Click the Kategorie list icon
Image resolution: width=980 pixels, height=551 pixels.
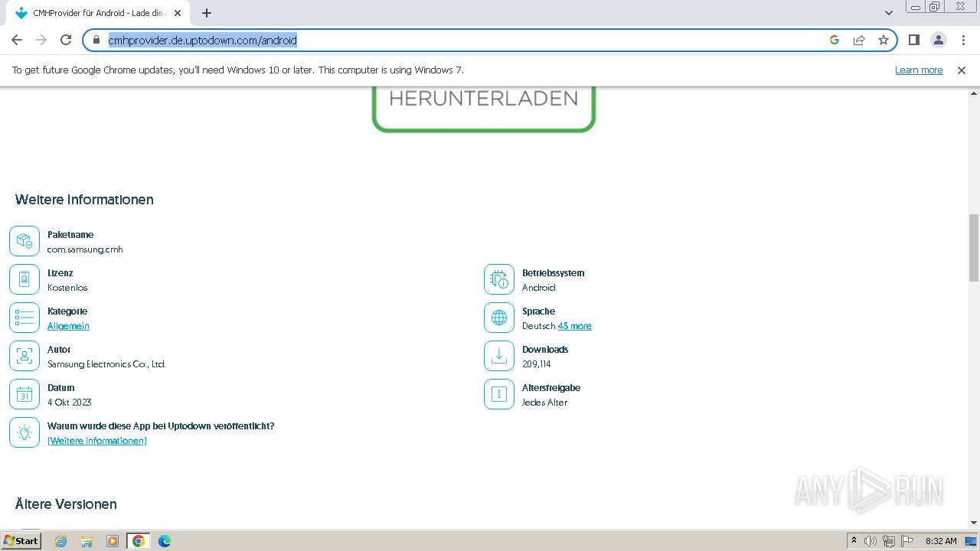24,318
